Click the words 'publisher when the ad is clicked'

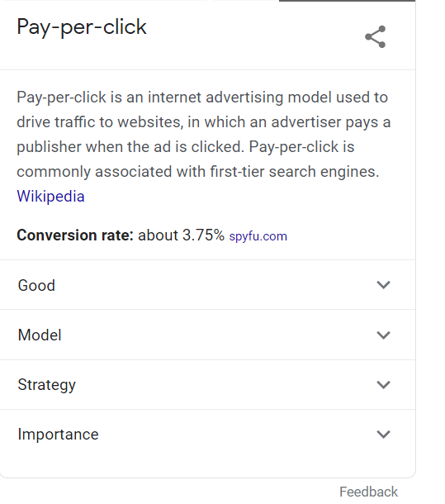[x=130, y=146]
